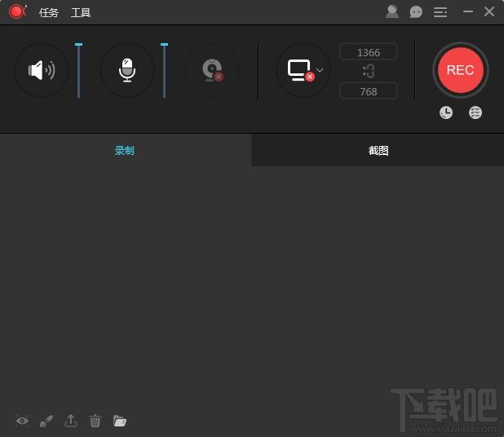The image size is (504, 437).
Task: Click the edit brush icon
Action: [46, 421]
